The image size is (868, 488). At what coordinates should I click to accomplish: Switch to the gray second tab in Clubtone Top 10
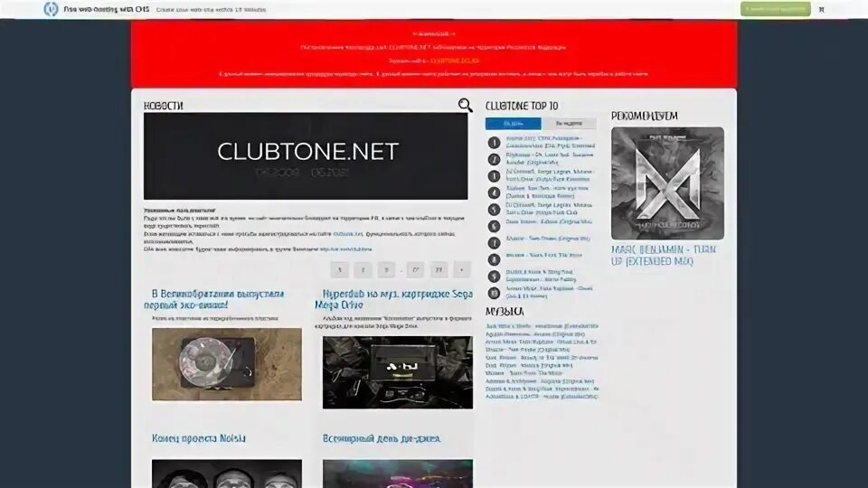pos(569,124)
